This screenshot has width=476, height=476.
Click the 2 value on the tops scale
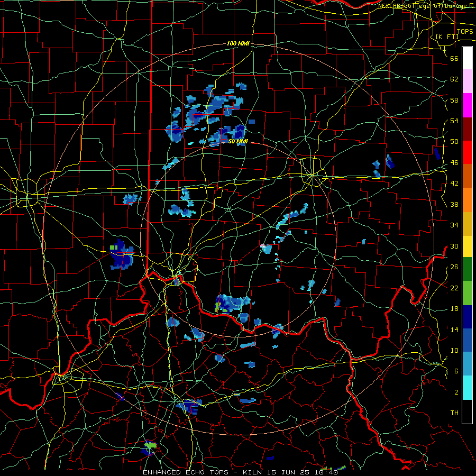456,392
